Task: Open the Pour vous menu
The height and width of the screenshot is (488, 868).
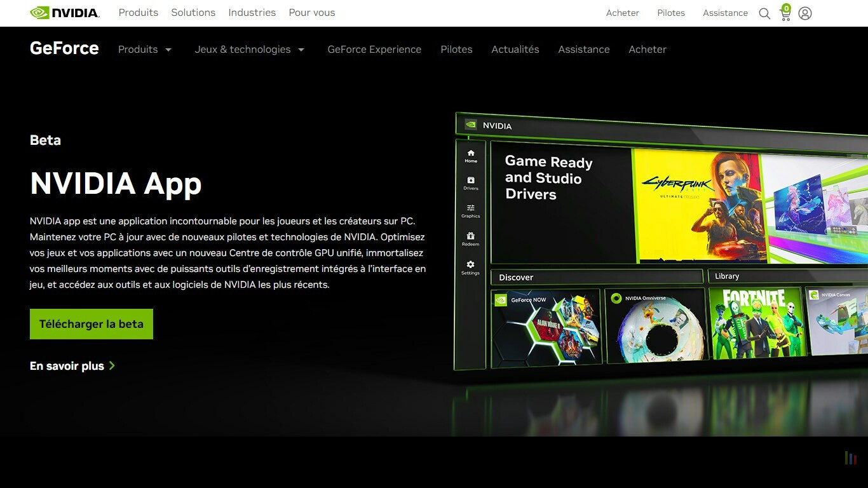Action: (312, 13)
